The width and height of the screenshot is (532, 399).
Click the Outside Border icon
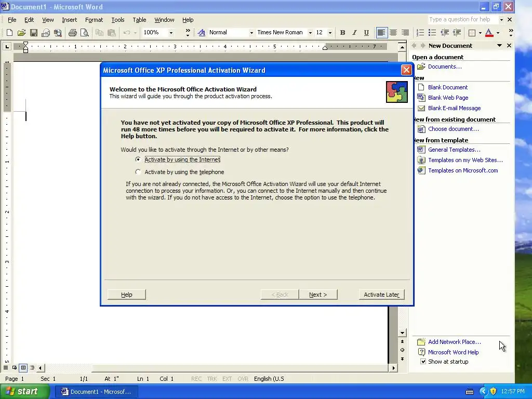pyautogui.click(x=472, y=33)
